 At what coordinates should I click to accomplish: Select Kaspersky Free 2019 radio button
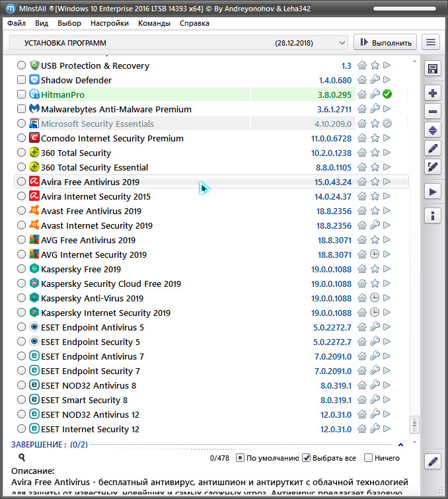(x=22, y=269)
